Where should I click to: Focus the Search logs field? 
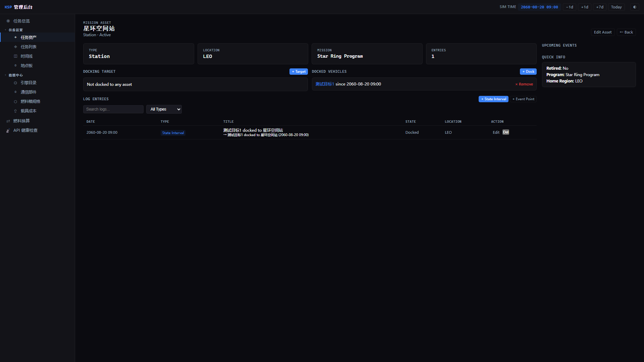click(113, 109)
